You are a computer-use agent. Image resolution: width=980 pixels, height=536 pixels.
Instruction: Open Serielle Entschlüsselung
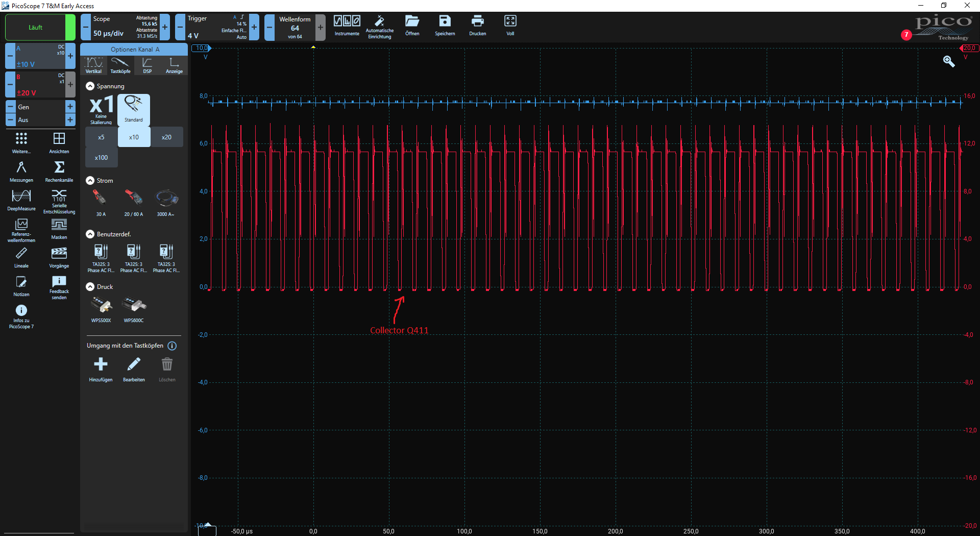[x=59, y=202]
